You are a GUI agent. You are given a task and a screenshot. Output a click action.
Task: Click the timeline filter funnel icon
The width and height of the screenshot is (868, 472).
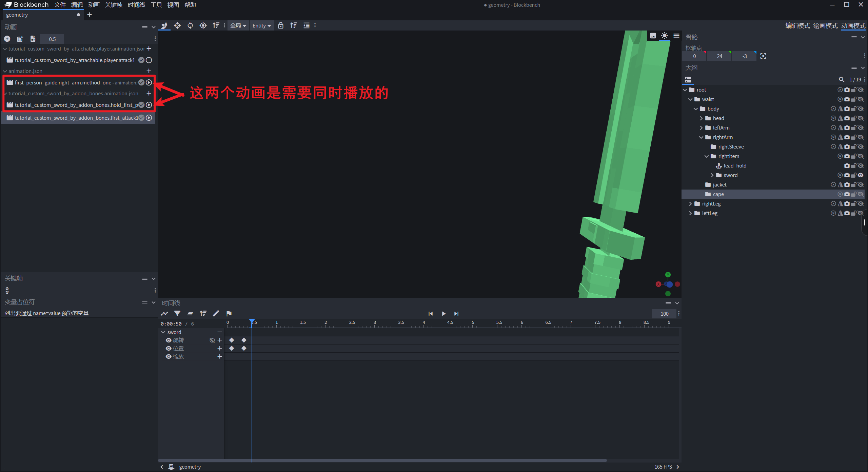(x=177, y=314)
